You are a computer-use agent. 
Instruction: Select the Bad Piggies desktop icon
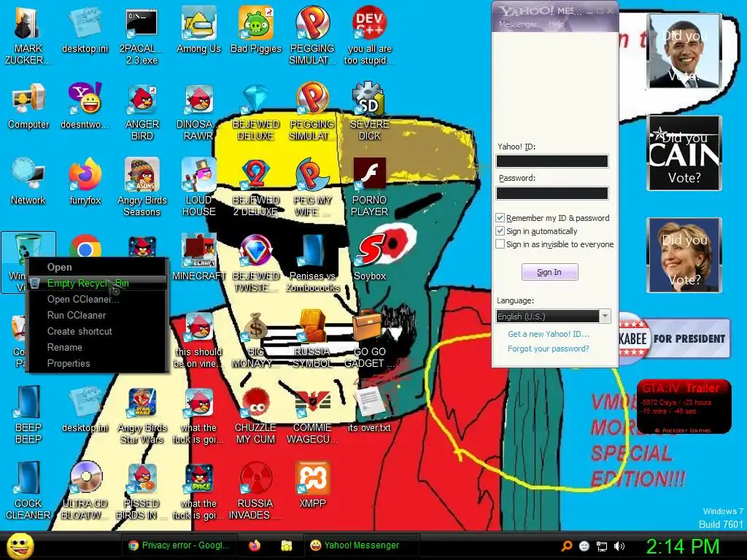pyautogui.click(x=256, y=29)
